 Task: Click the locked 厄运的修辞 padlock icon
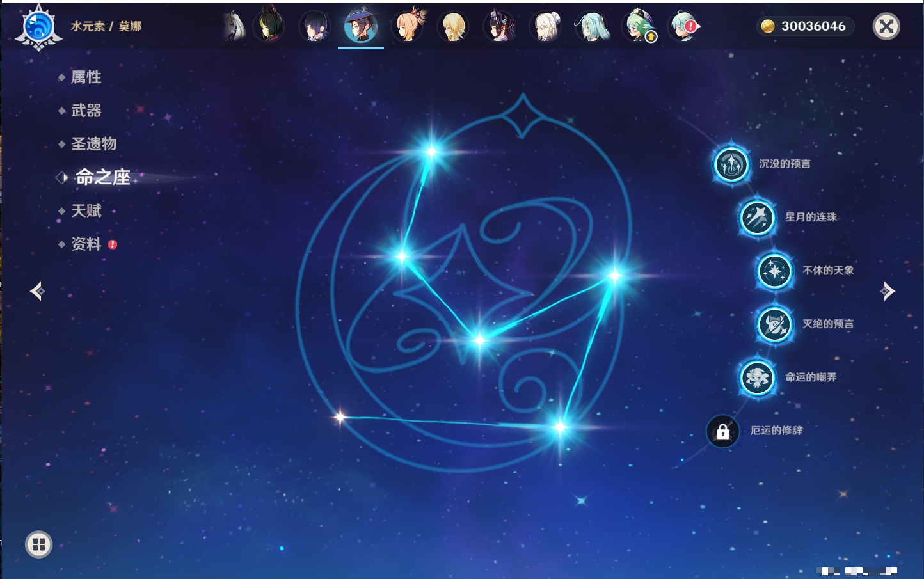723,431
